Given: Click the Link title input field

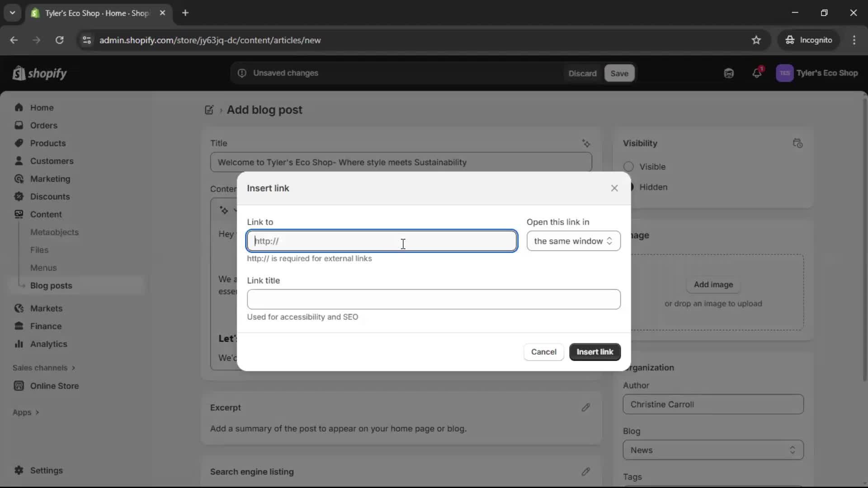Looking at the screenshot, I should [x=434, y=299].
